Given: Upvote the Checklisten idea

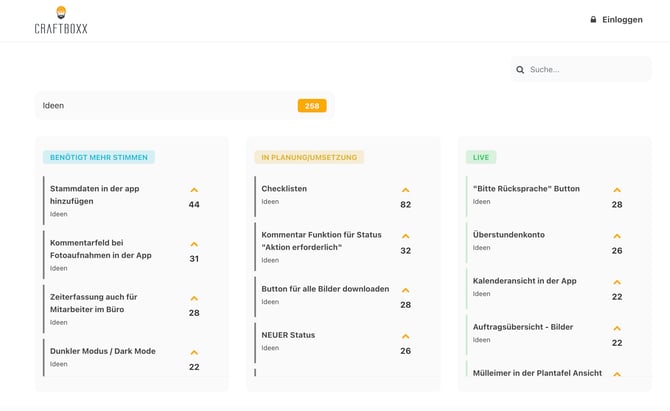Looking at the screenshot, I should 405,190.
